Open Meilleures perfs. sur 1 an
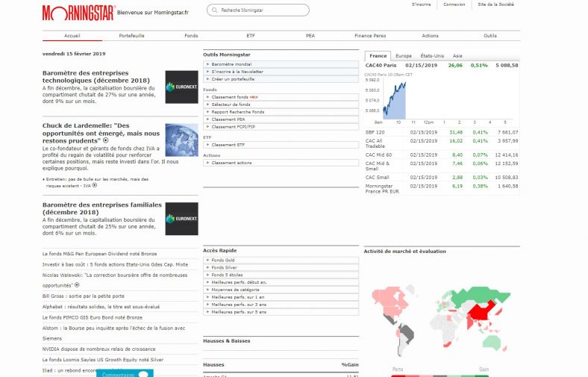588x377 pixels. pyautogui.click(x=238, y=297)
